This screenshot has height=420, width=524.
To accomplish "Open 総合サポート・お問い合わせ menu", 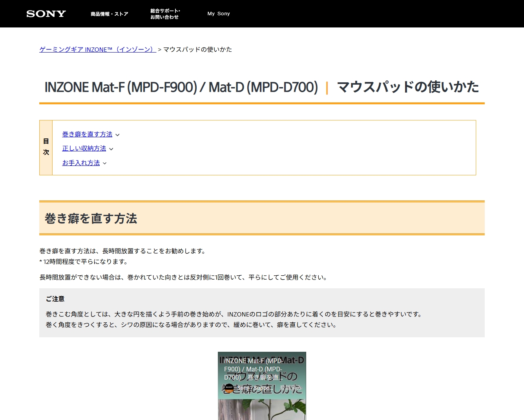I will point(165,14).
